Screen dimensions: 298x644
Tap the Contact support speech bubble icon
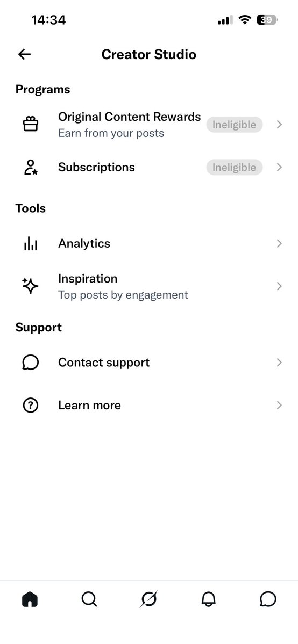(31, 363)
